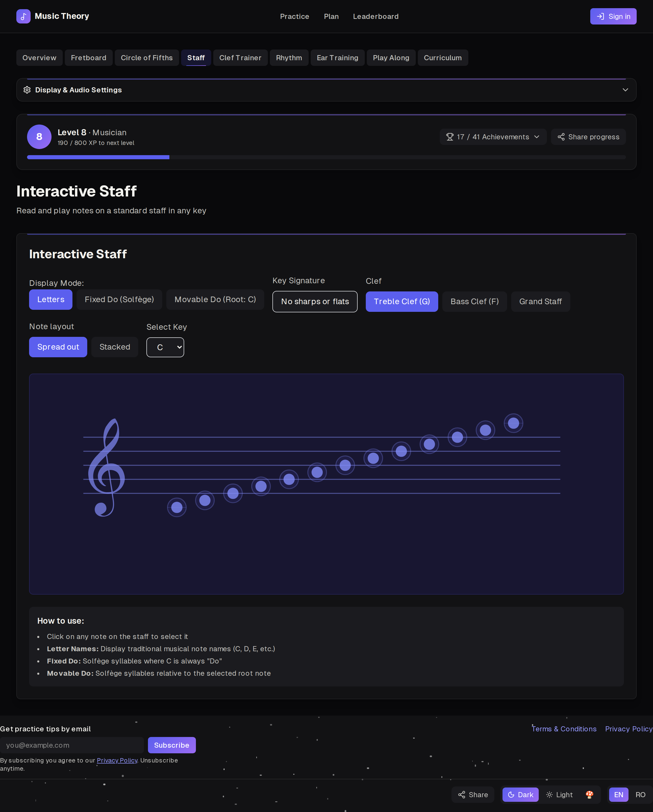This screenshot has height=812, width=653.
Task: Click the share icon in Share progress
Action: coord(561,137)
